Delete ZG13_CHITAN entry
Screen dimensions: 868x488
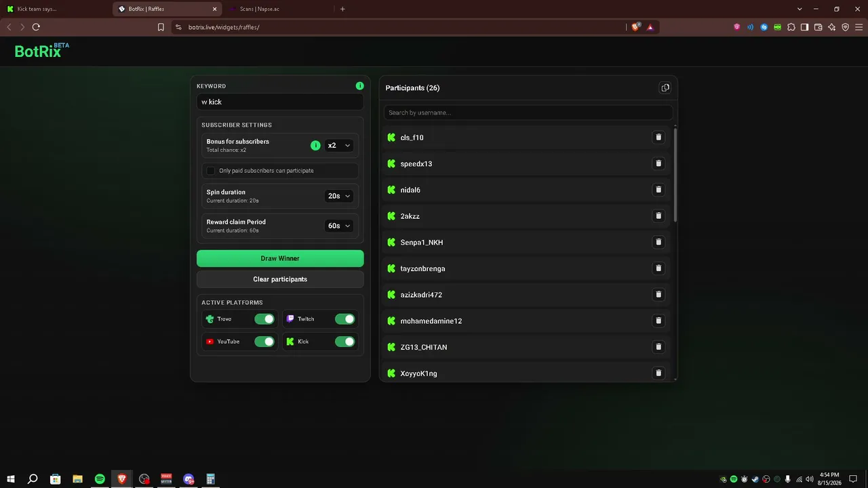pyautogui.click(x=658, y=347)
